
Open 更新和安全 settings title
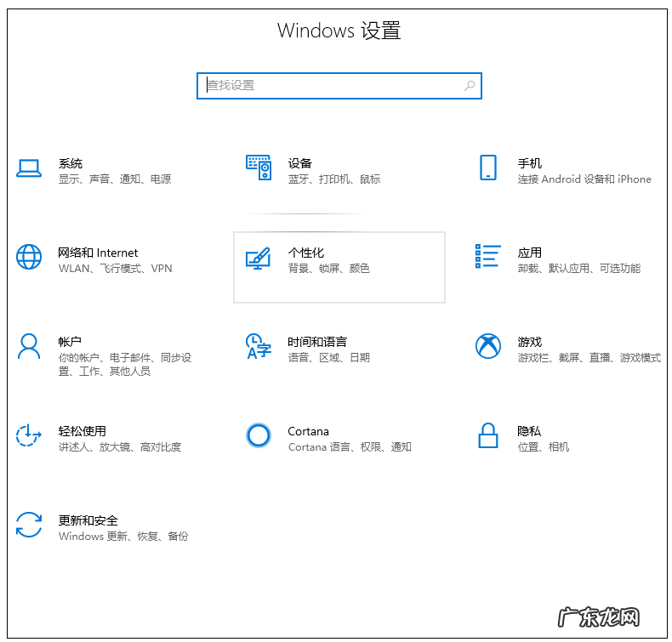click(88, 520)
